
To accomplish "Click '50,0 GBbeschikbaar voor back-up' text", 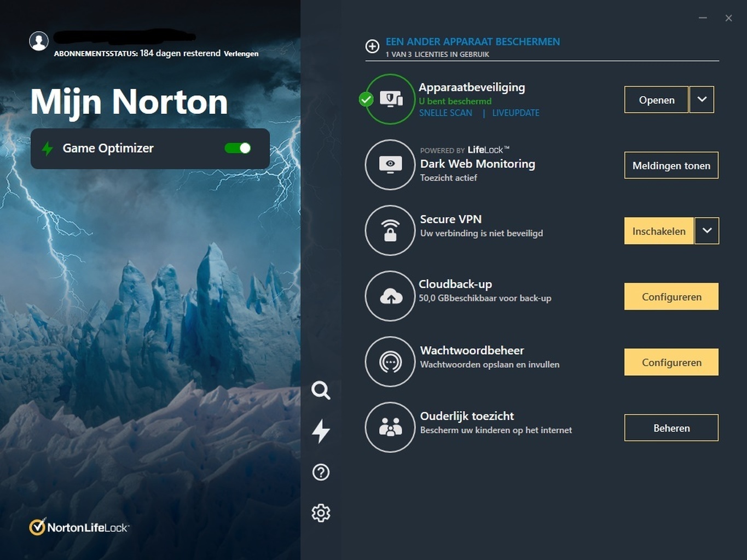I will (485, 298).
